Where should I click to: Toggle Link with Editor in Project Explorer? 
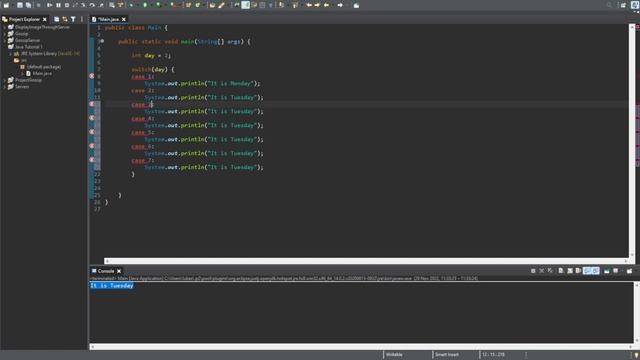pyautogui.click(x=65, y=19)
